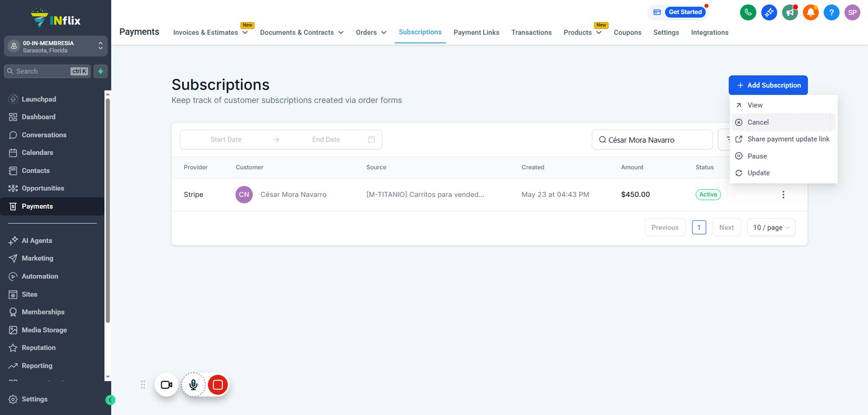Image resolution: width=868 pixels, height=415 pixels.
Task: Open the Coupons tab
Action: tap(628, 33)
